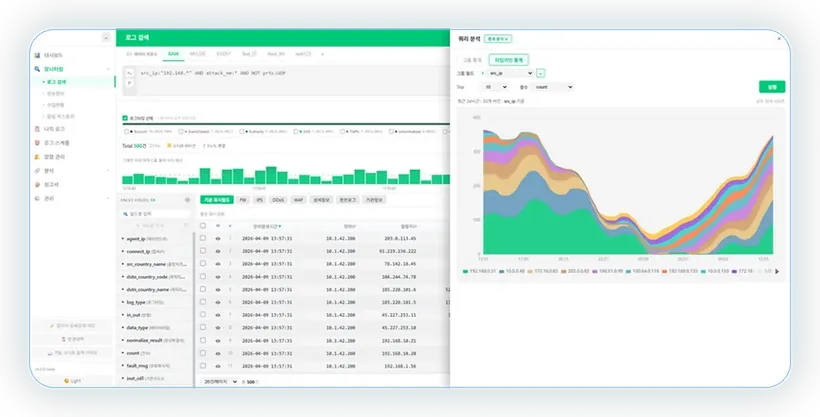Click the green Run button in analysis panel
The height and width of the screenshot is (417, 820).
(772, 87)
